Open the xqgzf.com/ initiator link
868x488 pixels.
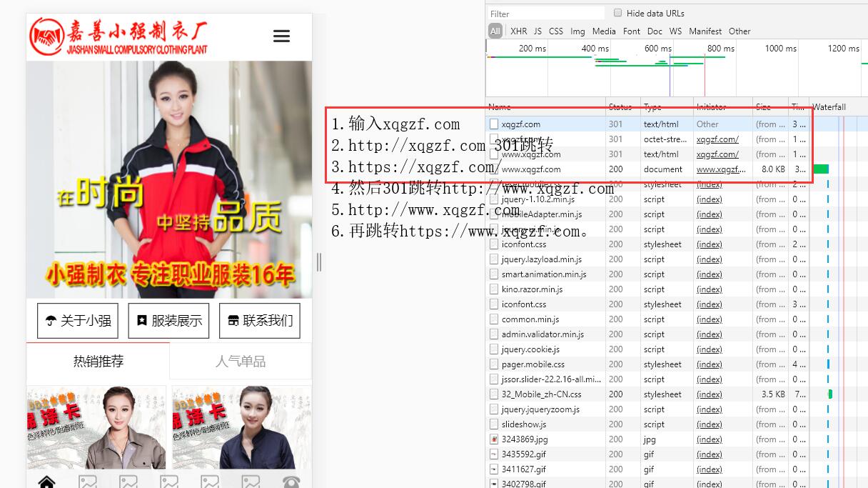click(717, 139)
